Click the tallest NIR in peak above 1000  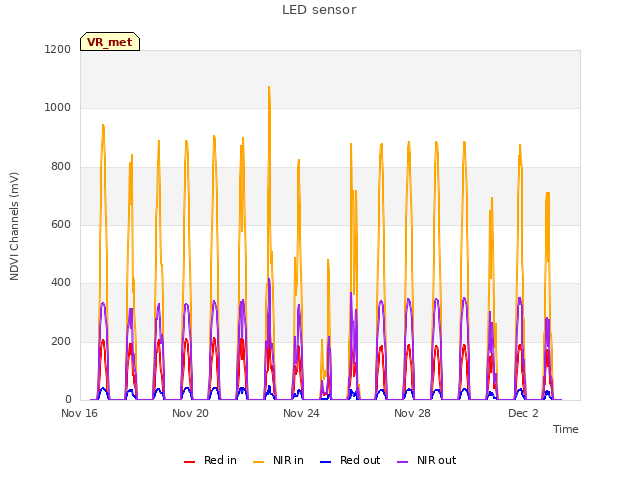[269, 87]
